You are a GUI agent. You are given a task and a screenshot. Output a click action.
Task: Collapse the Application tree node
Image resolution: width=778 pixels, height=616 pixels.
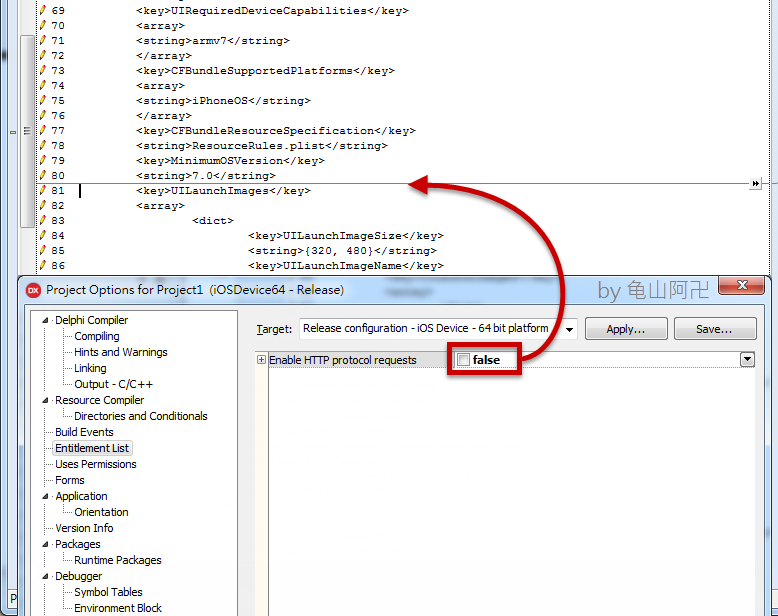point(45,496)
